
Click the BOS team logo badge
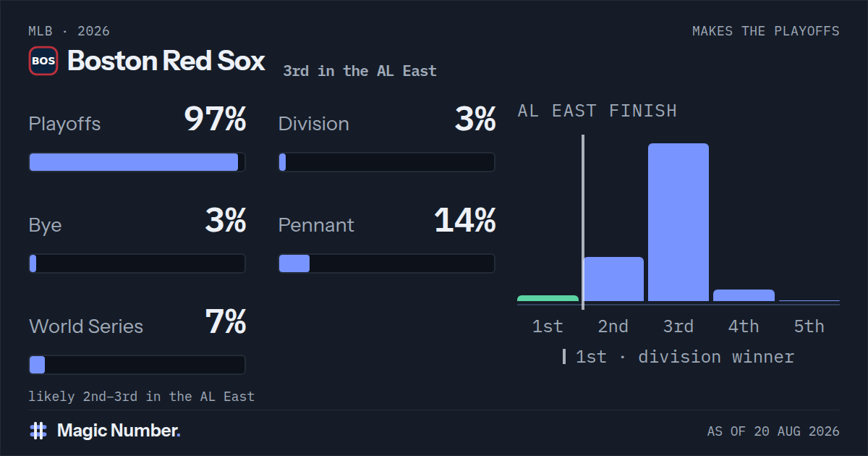(x=43, y=61)
